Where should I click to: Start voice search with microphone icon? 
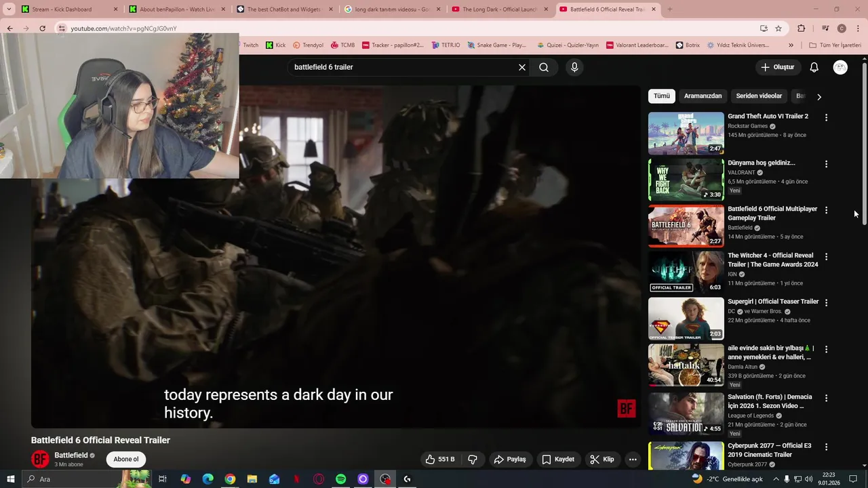click(x=574, y=67)
